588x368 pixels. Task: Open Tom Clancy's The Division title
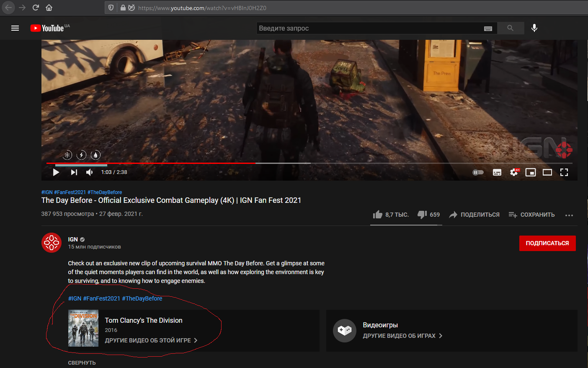point(144,320)
